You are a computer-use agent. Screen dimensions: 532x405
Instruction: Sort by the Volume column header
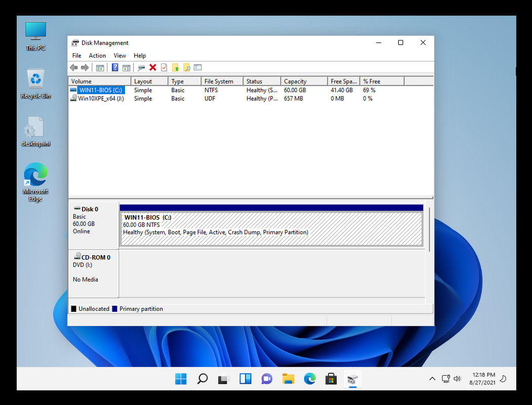100,82
